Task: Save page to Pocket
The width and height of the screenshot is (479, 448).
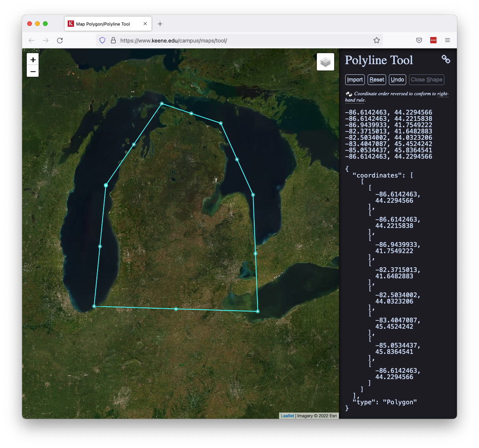Action: 419,40
